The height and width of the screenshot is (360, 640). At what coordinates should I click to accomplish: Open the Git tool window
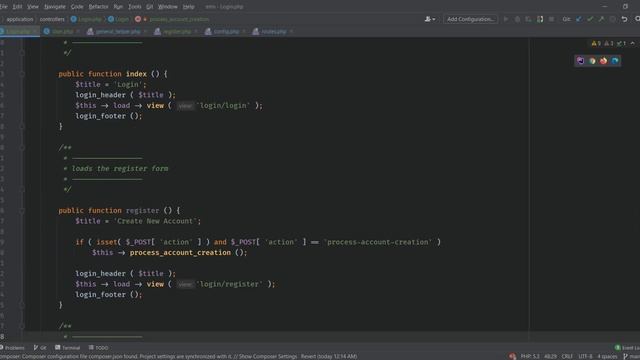pyautogui.click(x=40, y=348)
